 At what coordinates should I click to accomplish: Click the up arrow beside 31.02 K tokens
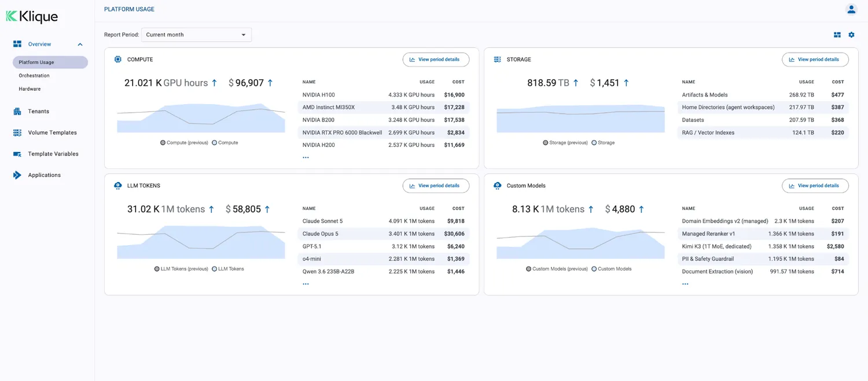(211, 209)
